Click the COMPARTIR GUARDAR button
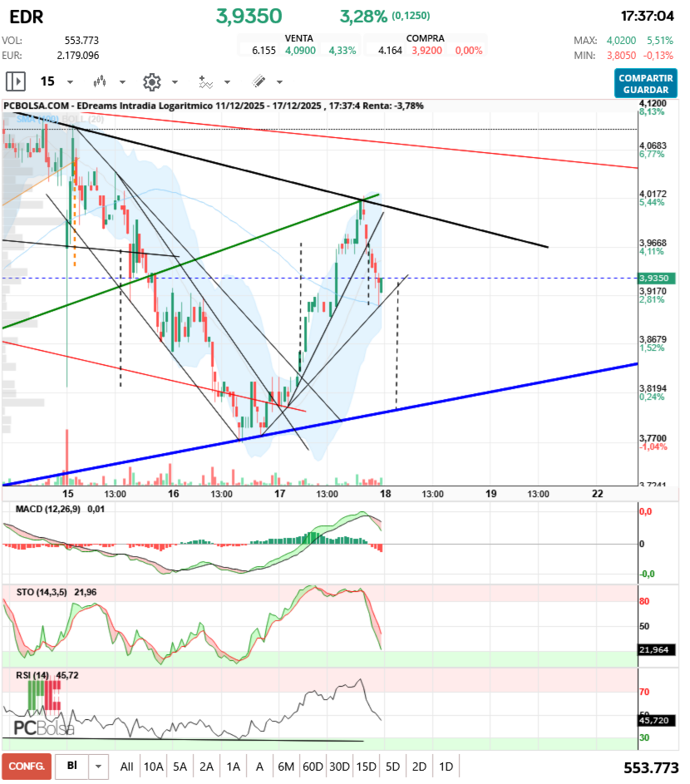Viewport: 690px width, 784px height. [645, 83]
